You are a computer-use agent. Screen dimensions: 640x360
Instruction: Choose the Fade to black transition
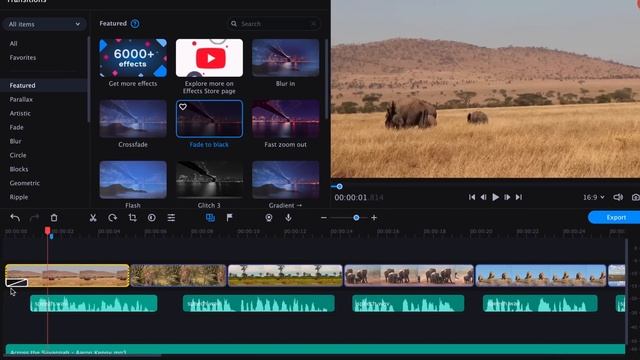pos(209,119)
